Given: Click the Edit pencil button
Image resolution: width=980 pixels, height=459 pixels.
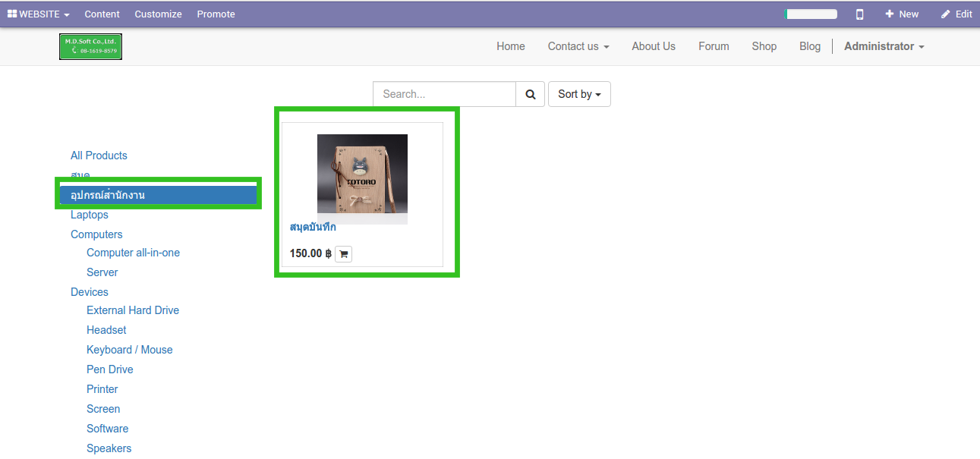Looking at the screenshot, I should [956, 14].
